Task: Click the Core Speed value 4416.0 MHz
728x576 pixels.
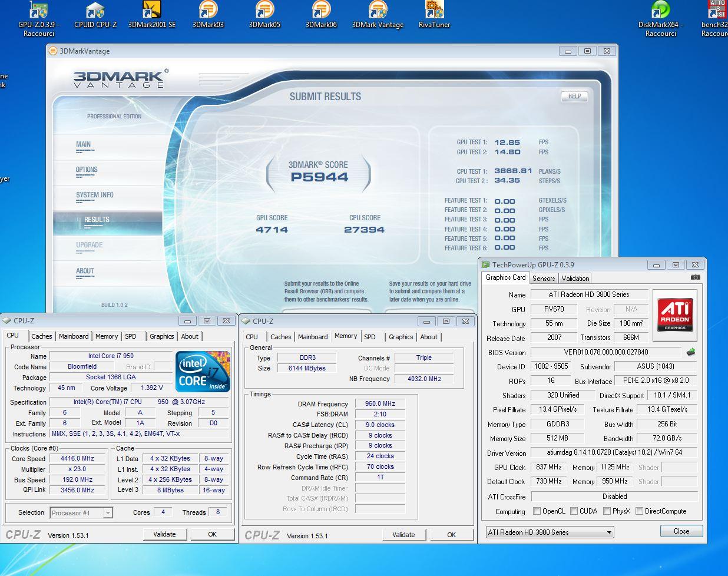Action: click(x=77, y=458)
